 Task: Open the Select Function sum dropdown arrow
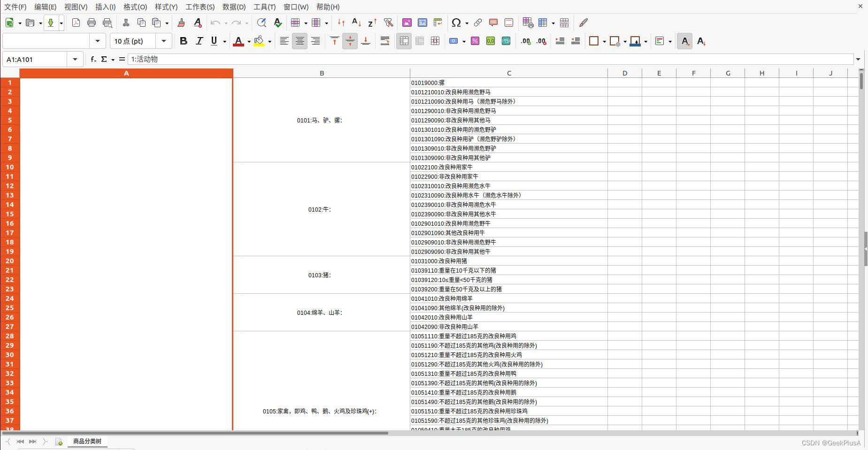[113, 60]
